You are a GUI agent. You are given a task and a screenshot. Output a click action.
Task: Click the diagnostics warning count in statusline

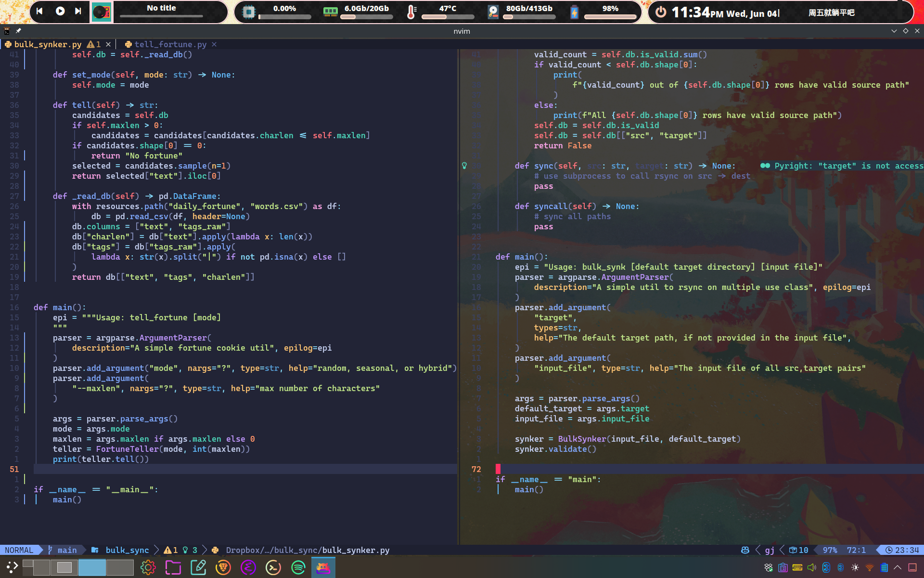pos(171,550)
